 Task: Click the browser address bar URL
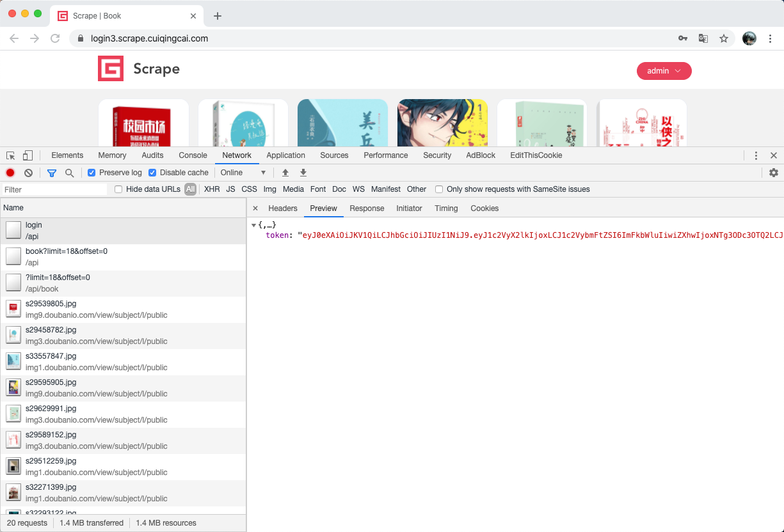click(x=149, y=38)
